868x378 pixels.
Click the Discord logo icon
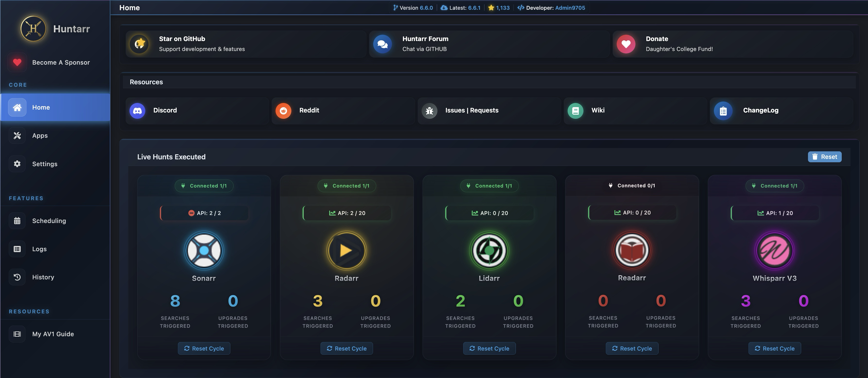click(x=138, y=111)
